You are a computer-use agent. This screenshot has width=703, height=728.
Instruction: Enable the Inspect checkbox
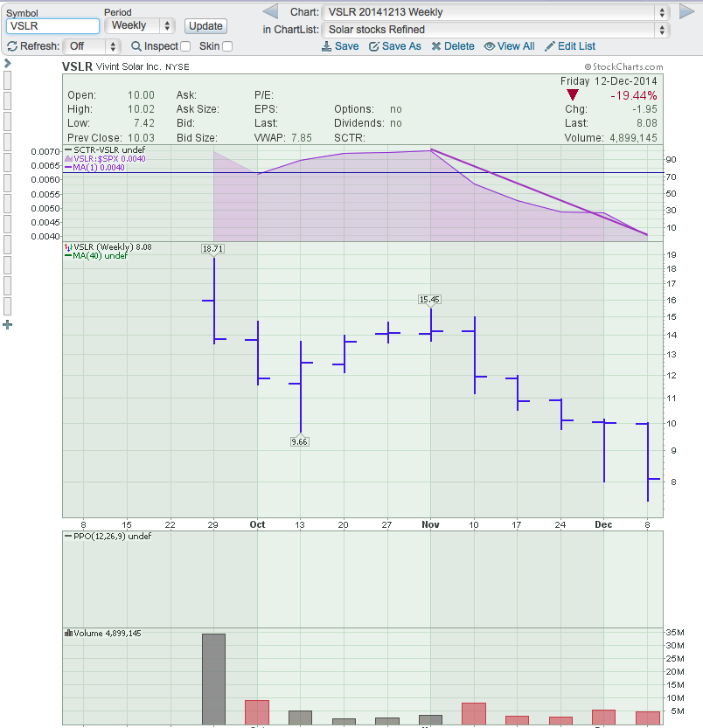point(185,46)
